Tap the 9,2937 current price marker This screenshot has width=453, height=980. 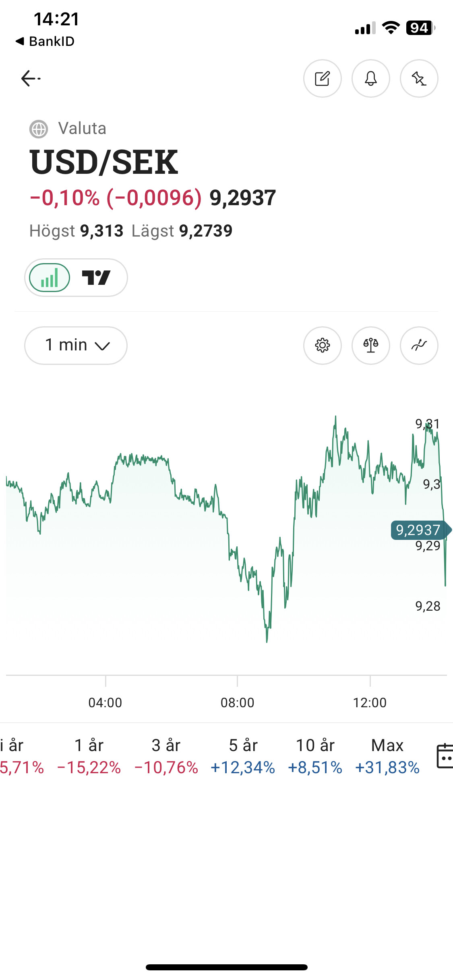(419, 530)
